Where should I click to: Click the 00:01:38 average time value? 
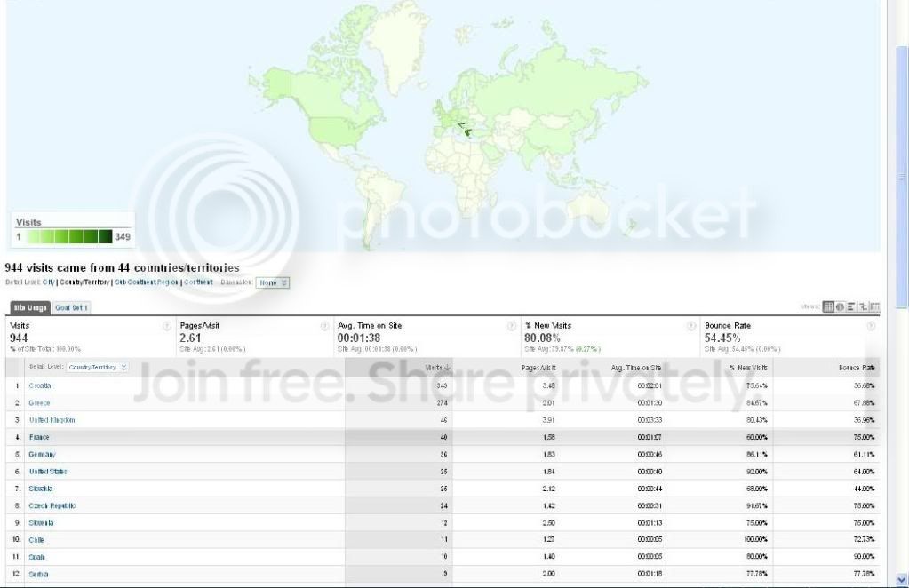[359, 338]
